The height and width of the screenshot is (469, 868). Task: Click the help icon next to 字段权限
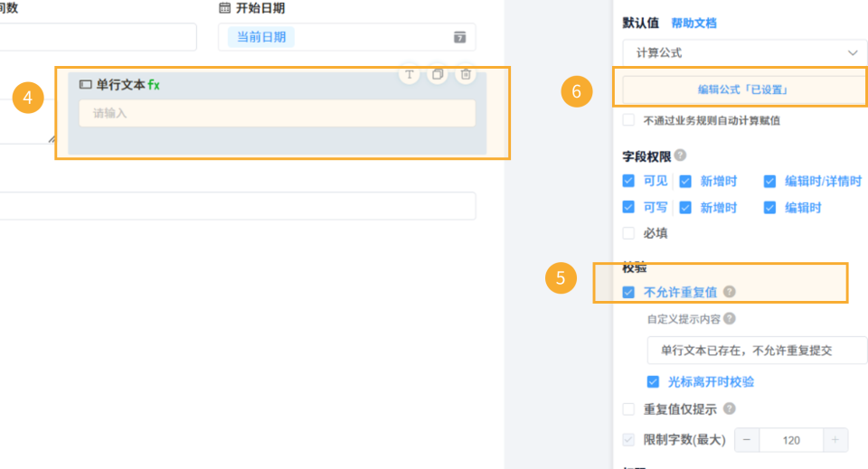680,155
